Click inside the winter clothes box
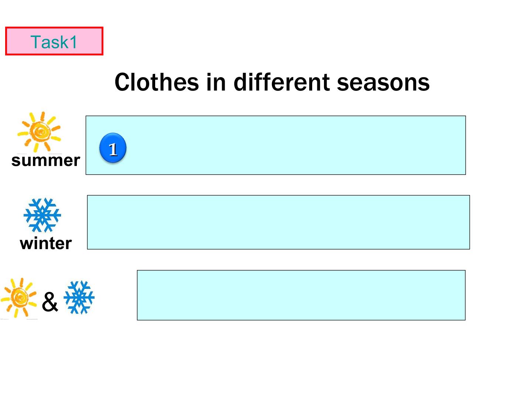 (x=279, y=222)
